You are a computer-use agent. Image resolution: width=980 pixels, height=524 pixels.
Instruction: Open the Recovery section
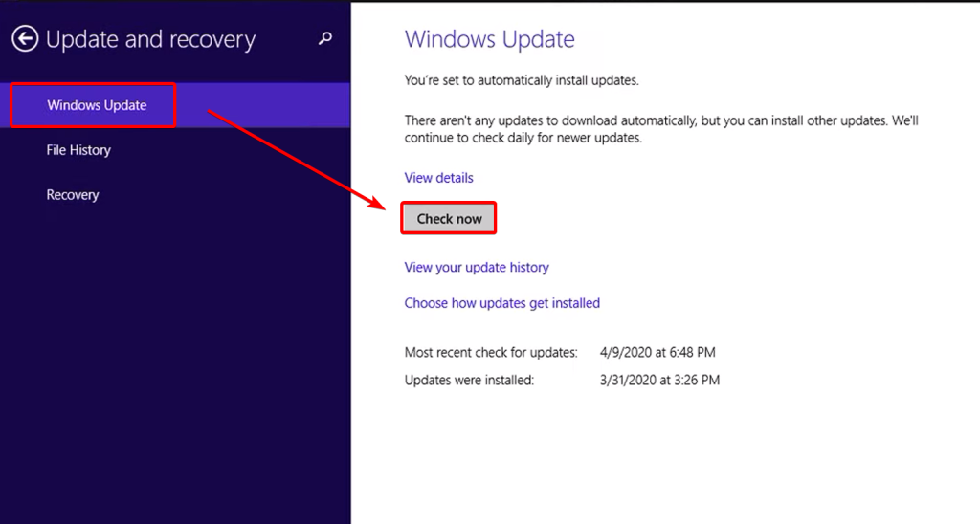click(73, 195)
